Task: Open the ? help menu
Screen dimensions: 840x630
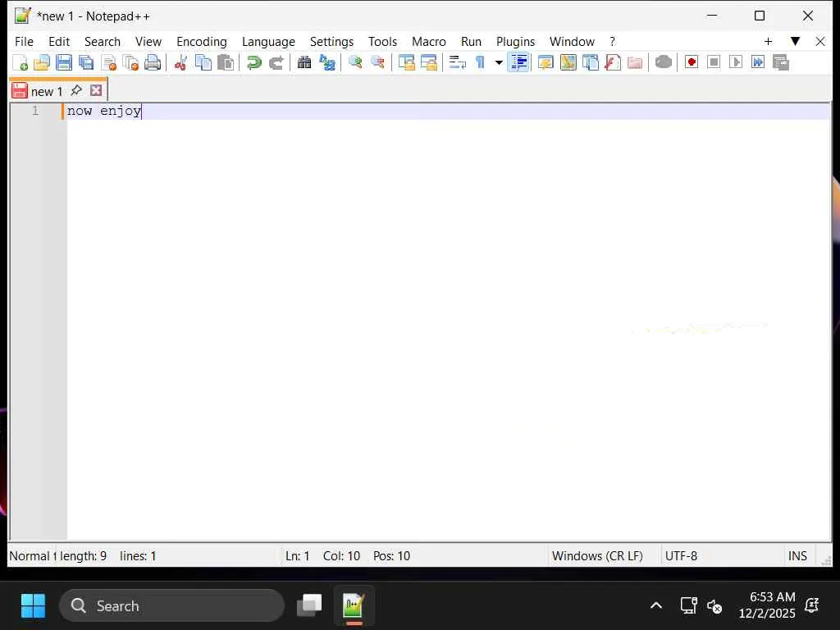Action: 612,42
